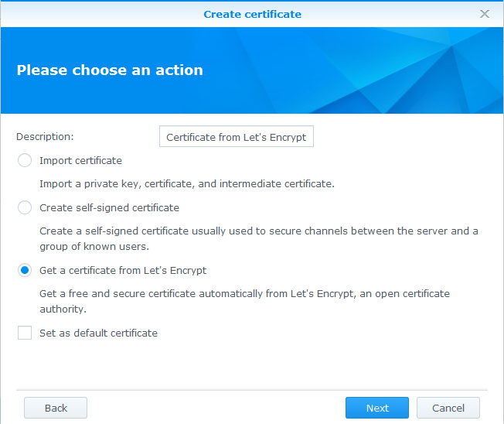Go back with the Back button
The image size is (504, 424).
56,408
